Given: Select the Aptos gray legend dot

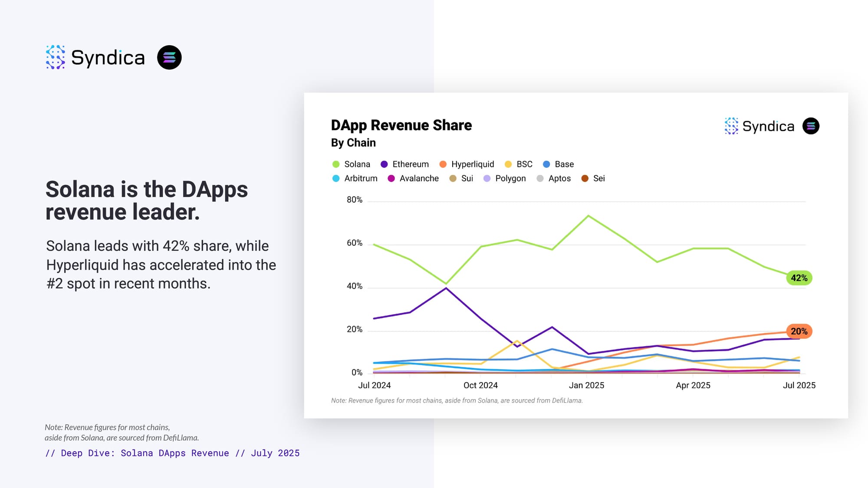Looking at the screenshot, I should point(540,179).
